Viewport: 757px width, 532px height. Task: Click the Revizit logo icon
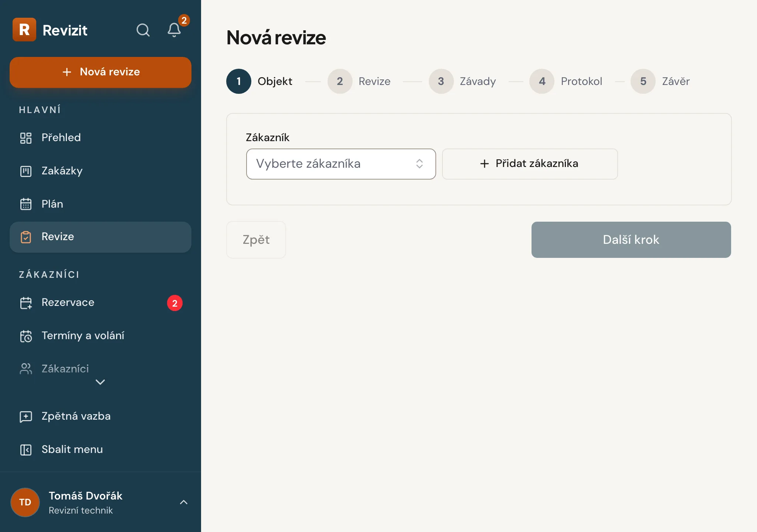[x=24, y=30]
